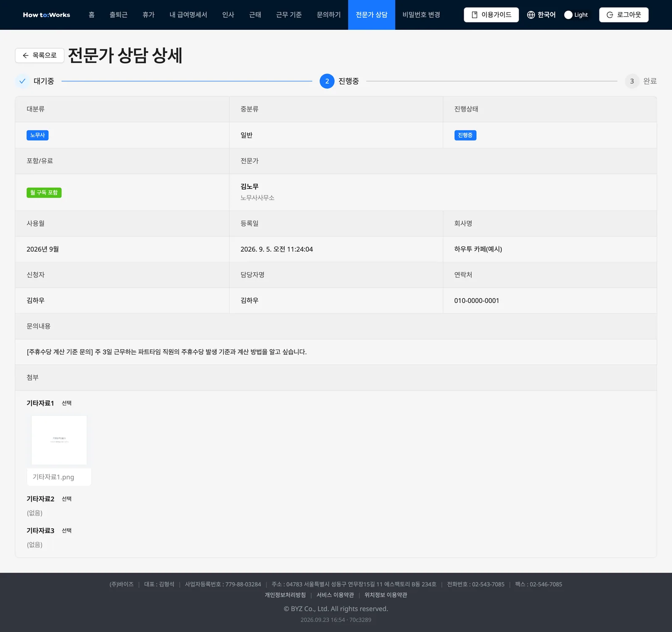This screenshot has height=632, width=672.
Task: Click the step 2 circle for 진행중
Action: [327, 81]
